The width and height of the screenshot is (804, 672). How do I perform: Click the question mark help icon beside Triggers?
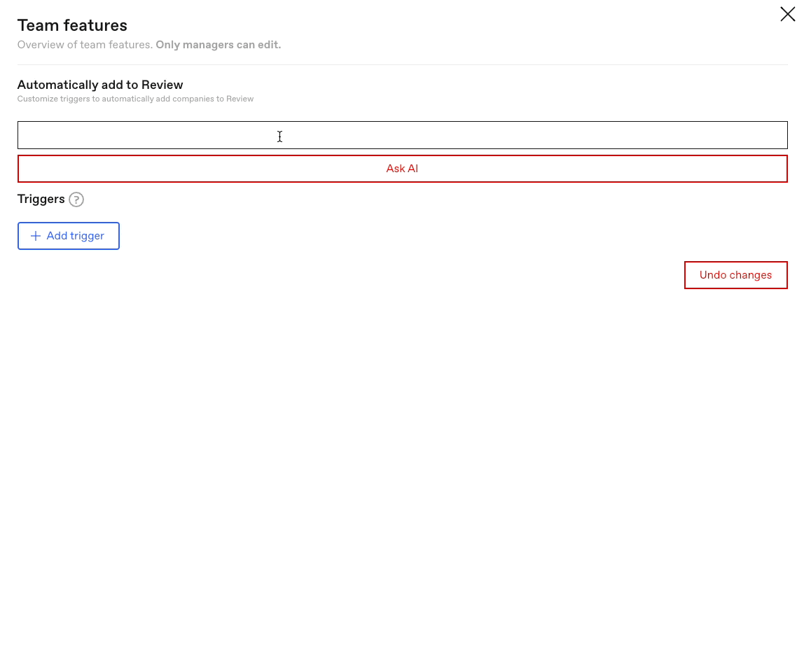click(76, 199)
